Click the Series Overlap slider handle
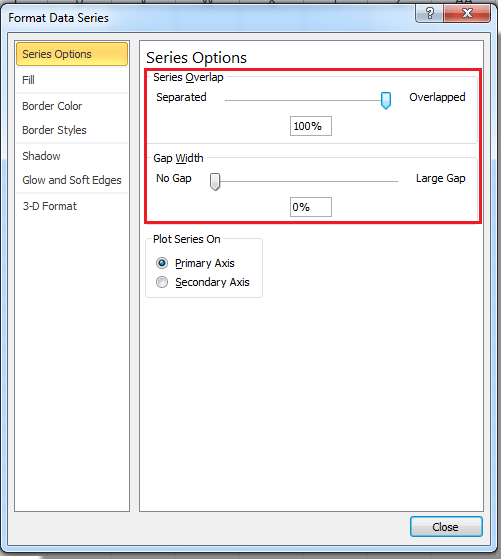Viewport: 501px width, 559px height. (x=385, y=101)
